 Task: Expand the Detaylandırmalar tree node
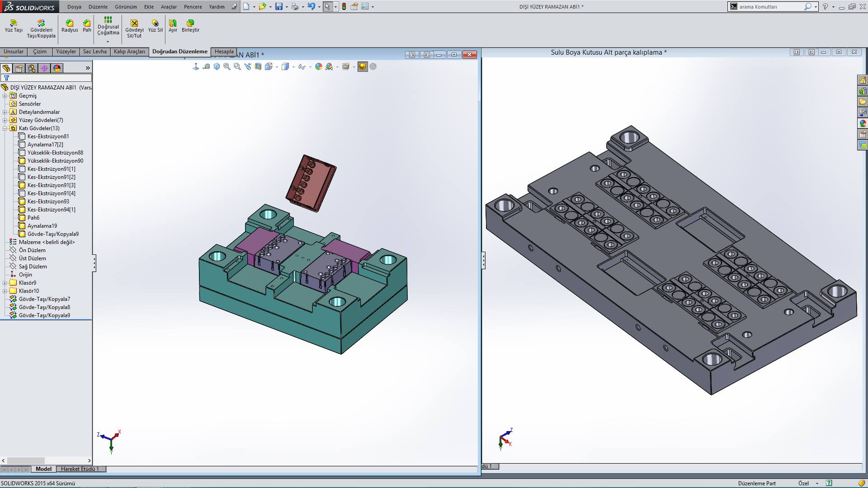[5, 112]
